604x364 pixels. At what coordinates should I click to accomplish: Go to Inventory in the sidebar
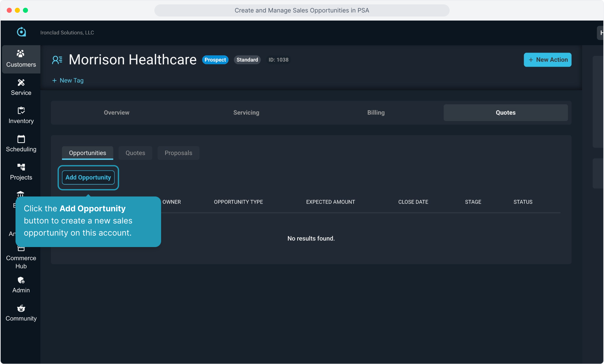[21, 116]
